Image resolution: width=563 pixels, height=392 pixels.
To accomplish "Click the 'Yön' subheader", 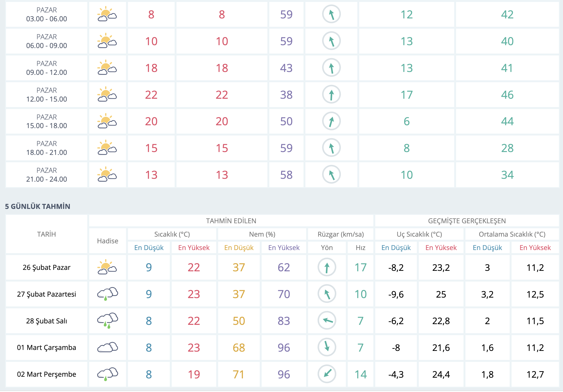I will coord(327,247).
